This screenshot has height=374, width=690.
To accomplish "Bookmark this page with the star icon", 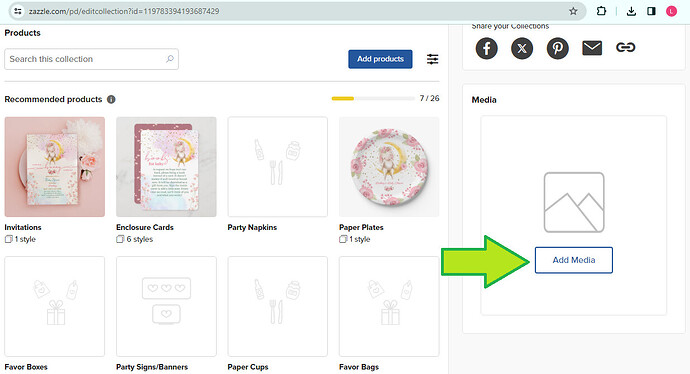I will coord(573,11).
